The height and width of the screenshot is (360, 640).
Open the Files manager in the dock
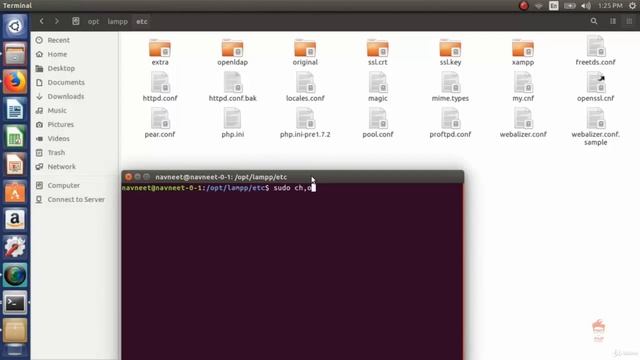(x=15, y=54)
